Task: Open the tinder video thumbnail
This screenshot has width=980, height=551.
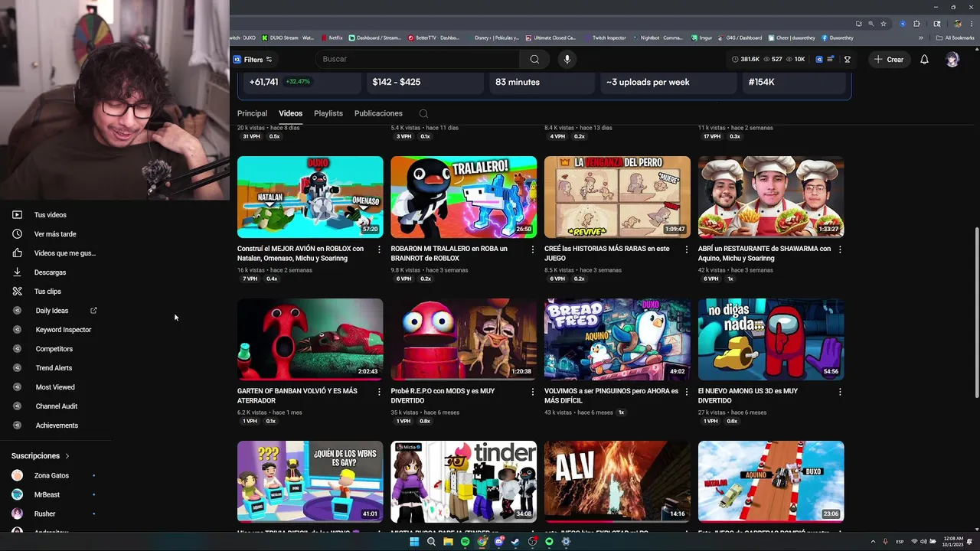Action: click(464, 482)
